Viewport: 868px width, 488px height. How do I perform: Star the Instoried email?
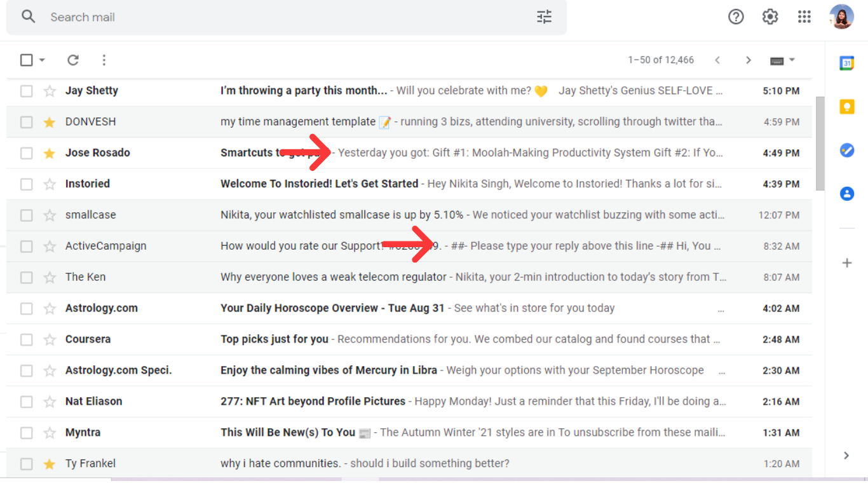tap(50, 184)
